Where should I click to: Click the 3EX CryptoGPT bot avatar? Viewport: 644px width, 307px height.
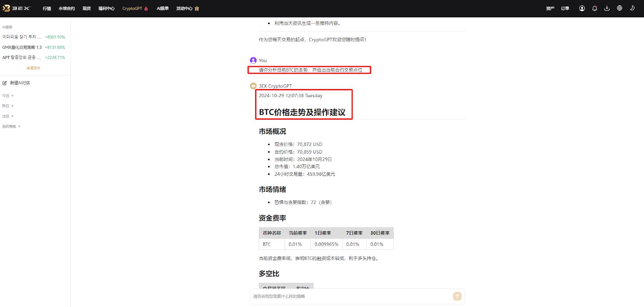(253, 86)
